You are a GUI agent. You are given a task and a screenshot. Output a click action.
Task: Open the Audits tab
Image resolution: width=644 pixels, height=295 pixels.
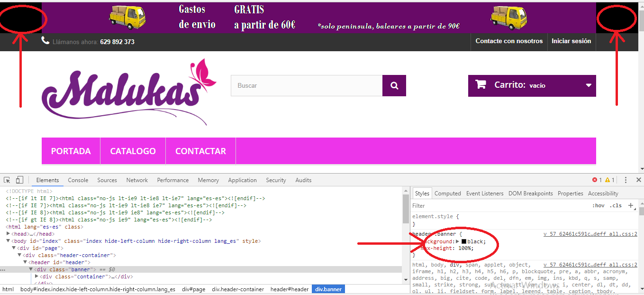click(303, 180)
